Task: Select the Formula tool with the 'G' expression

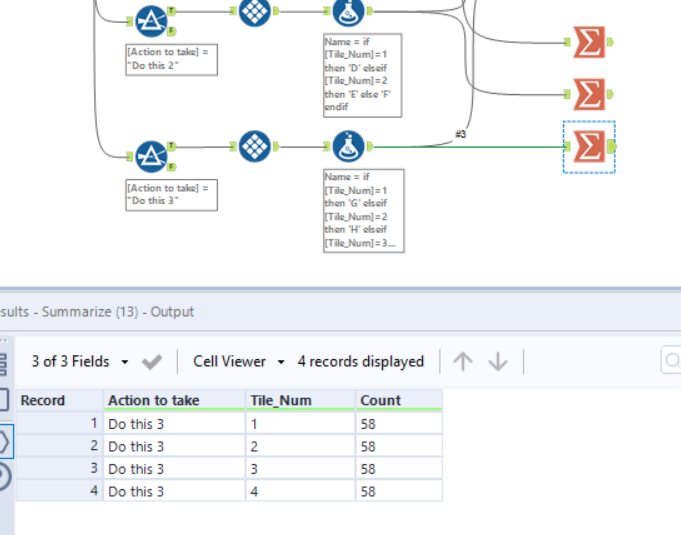Action: [348, 147]
